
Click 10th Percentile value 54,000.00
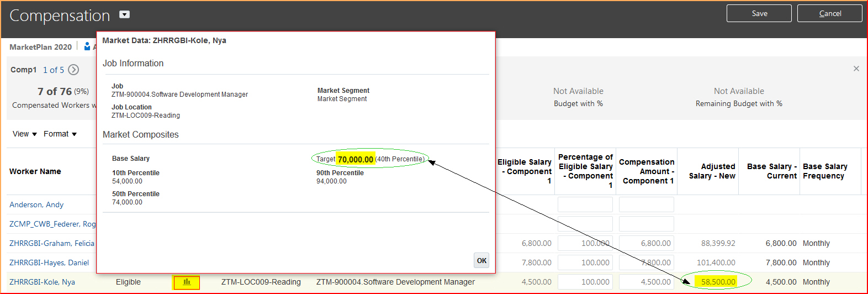127,181
